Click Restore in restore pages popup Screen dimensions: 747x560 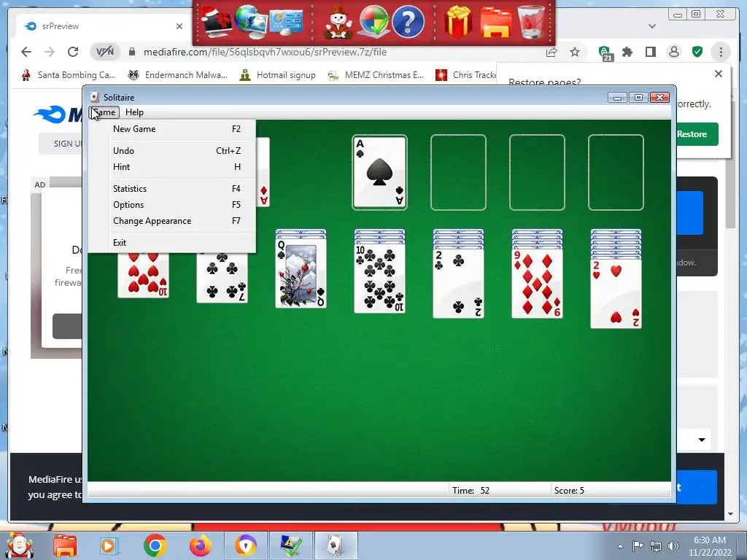696,134
